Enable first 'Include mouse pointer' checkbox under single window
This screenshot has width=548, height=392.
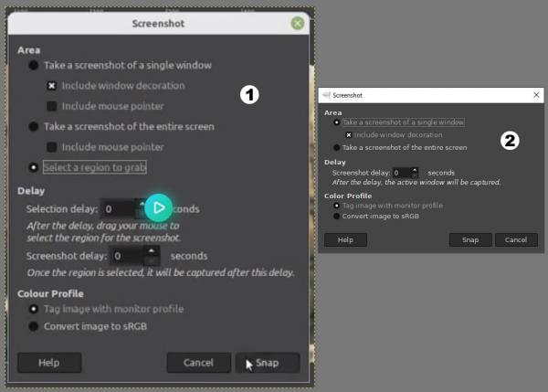(x=52, y=106)
